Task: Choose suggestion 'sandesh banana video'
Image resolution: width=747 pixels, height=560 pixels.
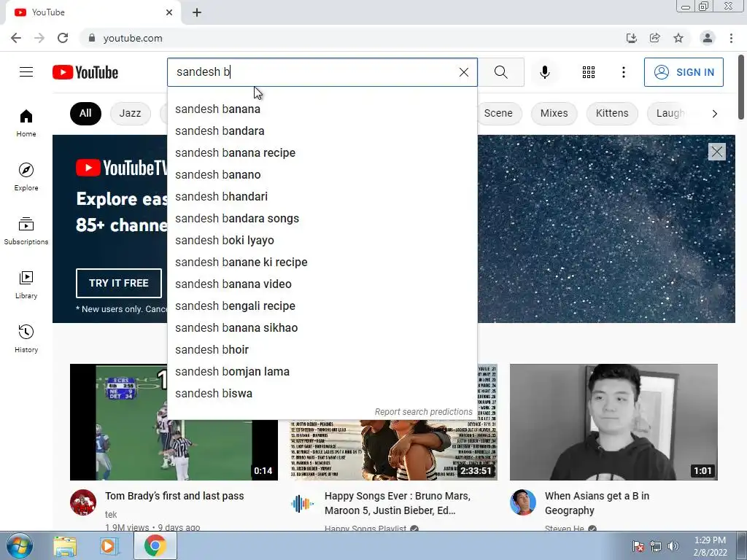Action: click(322, 284)
